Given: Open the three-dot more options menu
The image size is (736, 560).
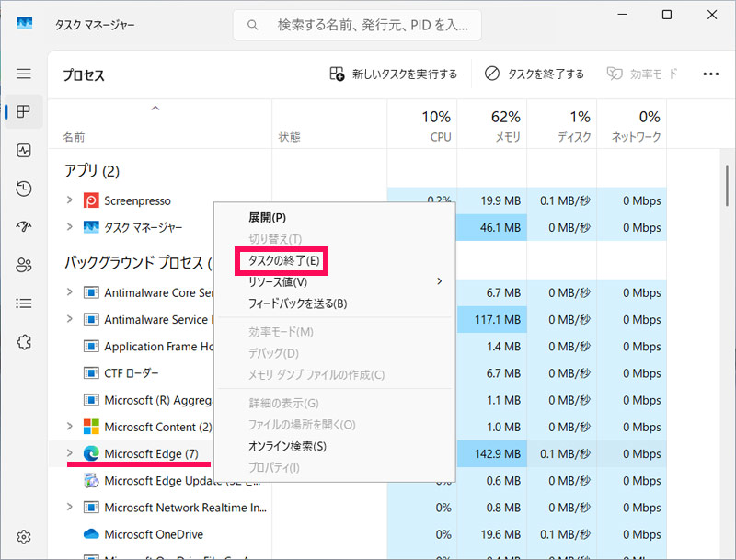Looking at the screenshot, I should click(710, 74).
